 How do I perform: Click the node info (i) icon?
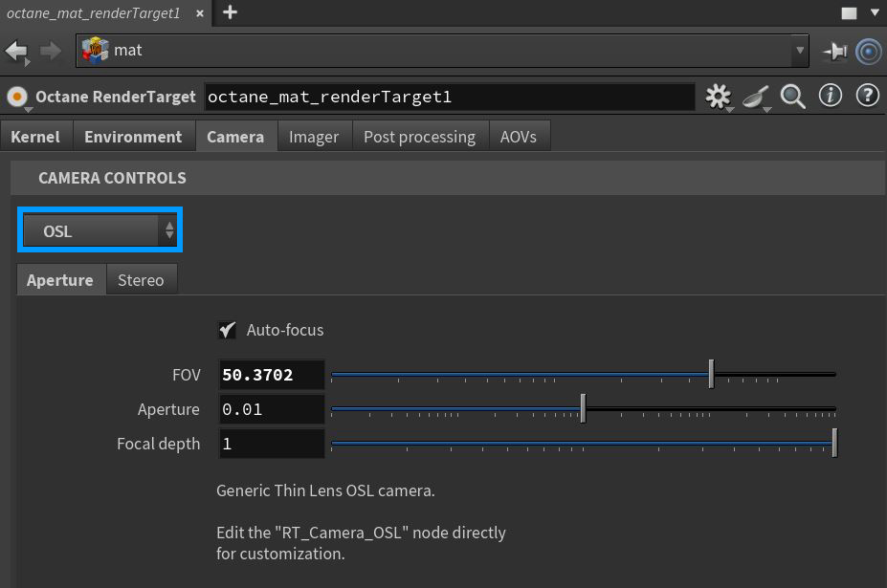[830, 97]
